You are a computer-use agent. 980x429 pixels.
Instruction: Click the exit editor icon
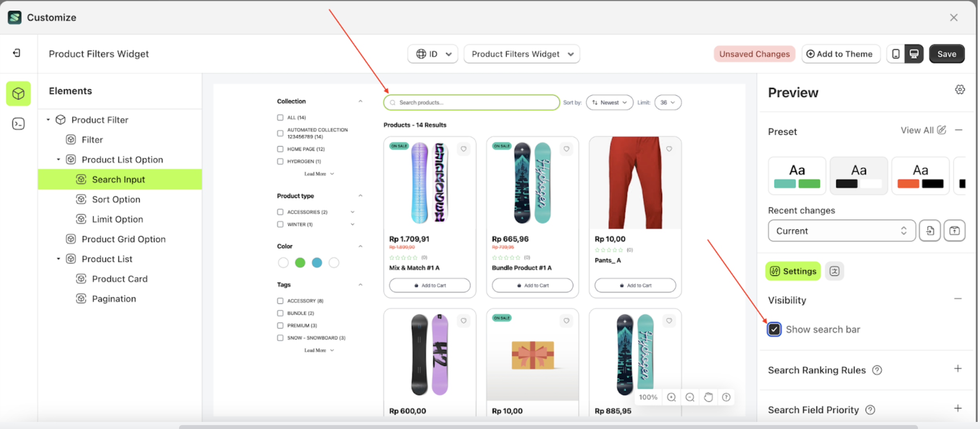point(16,53)
